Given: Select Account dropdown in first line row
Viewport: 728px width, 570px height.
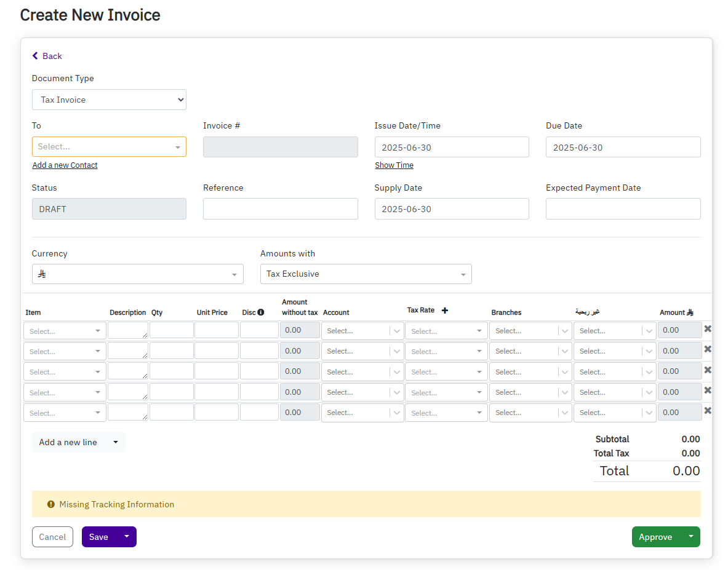Looking at the screenshot, I should (362, 331).
